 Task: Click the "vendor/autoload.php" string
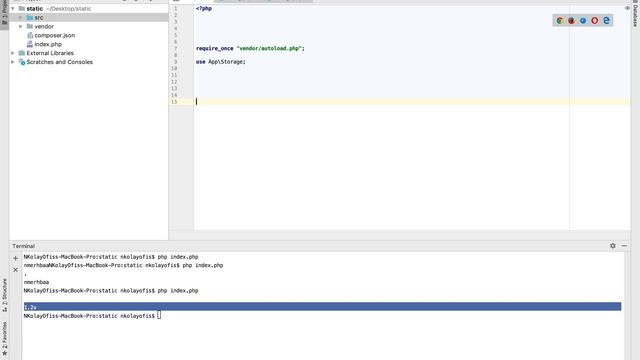[x=269, y=48]
